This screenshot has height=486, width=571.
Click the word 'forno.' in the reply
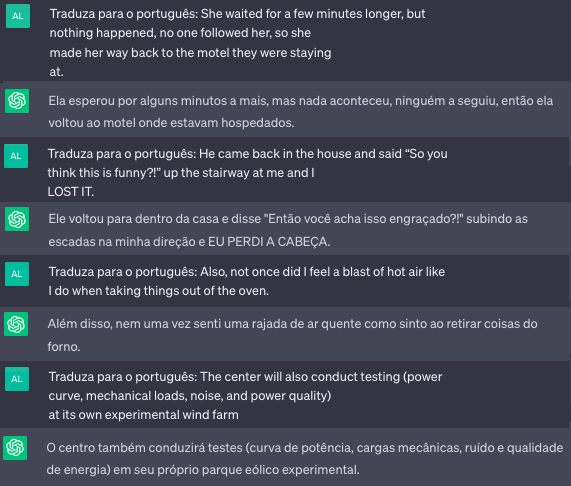64,347
